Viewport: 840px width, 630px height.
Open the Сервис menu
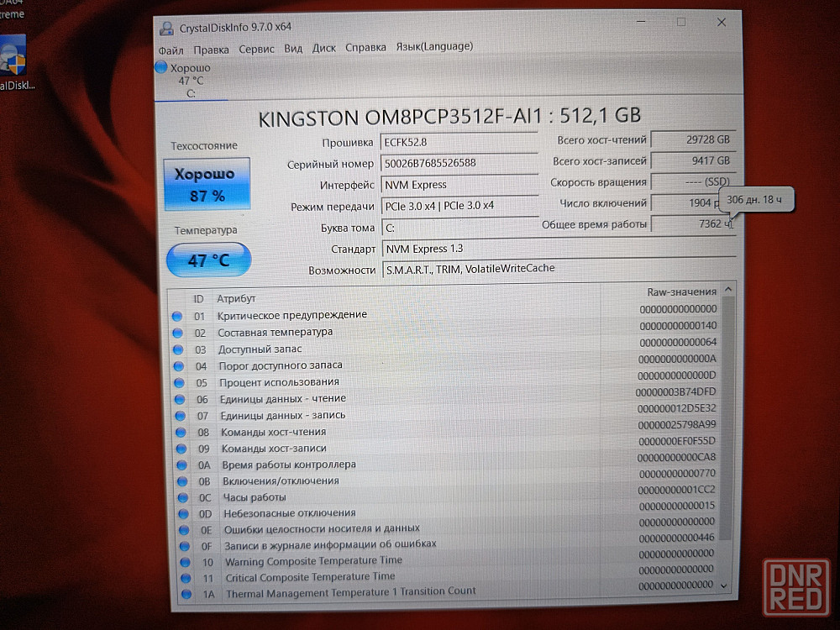(x=256, y=50)
